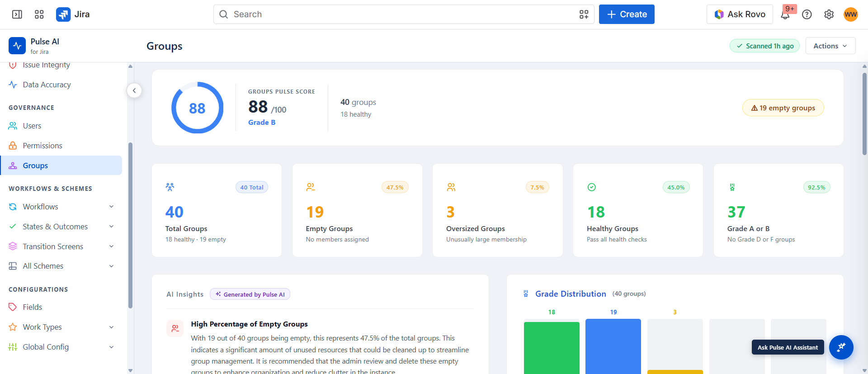The height and width of the screenshot is (374, 868).
Task: Click the blue bar labeled 19
Action: (x=613, y=346)
